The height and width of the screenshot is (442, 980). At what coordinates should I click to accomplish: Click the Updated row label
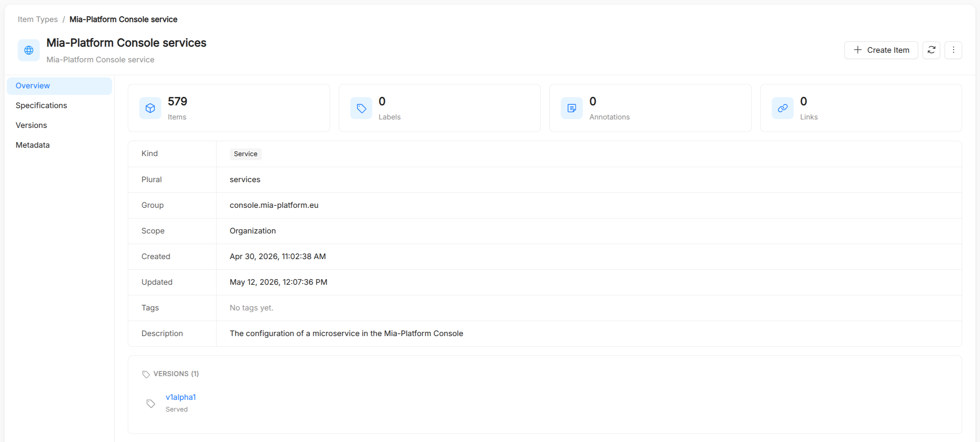point(157,282)
